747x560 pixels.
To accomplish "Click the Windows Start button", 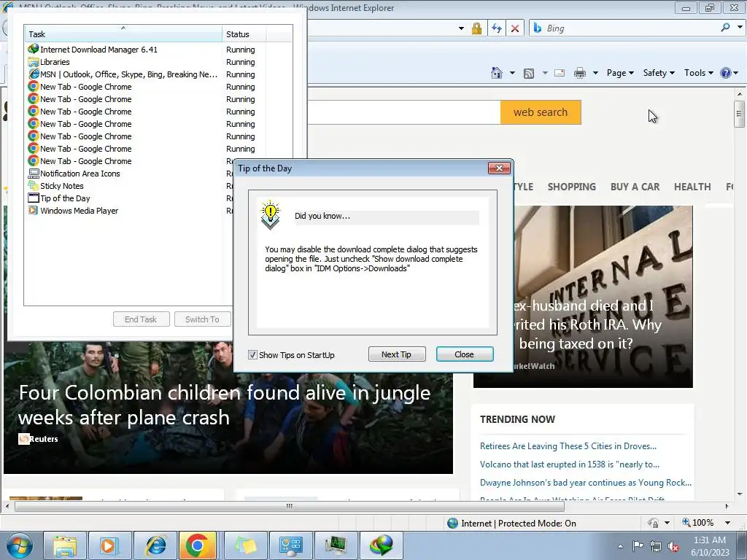I will coord(18,545).
